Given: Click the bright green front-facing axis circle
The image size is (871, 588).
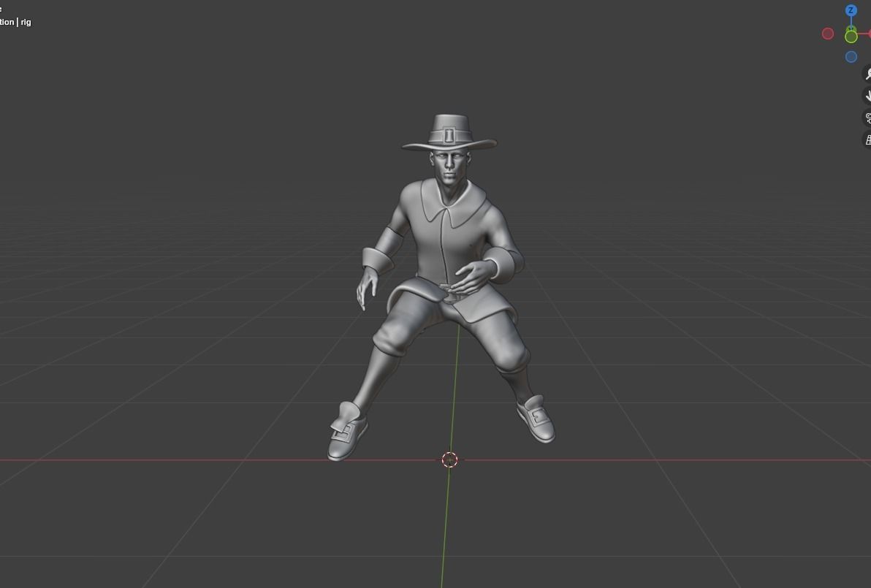Looking at the screenshot, I should point(851,37).
